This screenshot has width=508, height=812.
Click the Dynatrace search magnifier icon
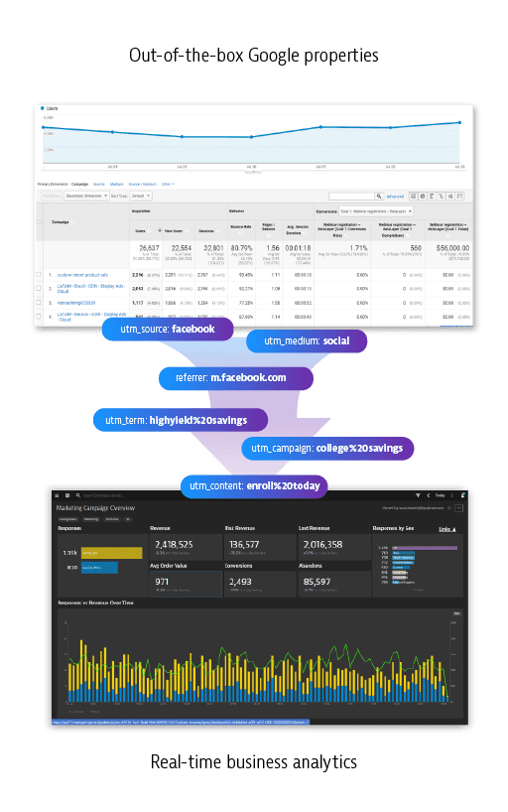click(78, 495)
